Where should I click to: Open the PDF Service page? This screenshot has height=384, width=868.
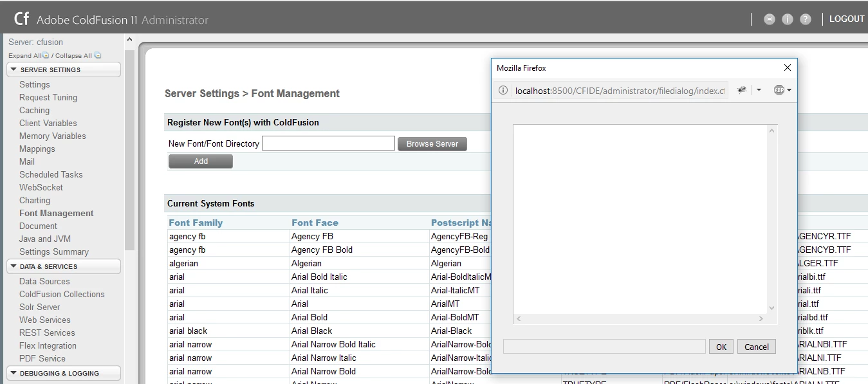point(42,358)
